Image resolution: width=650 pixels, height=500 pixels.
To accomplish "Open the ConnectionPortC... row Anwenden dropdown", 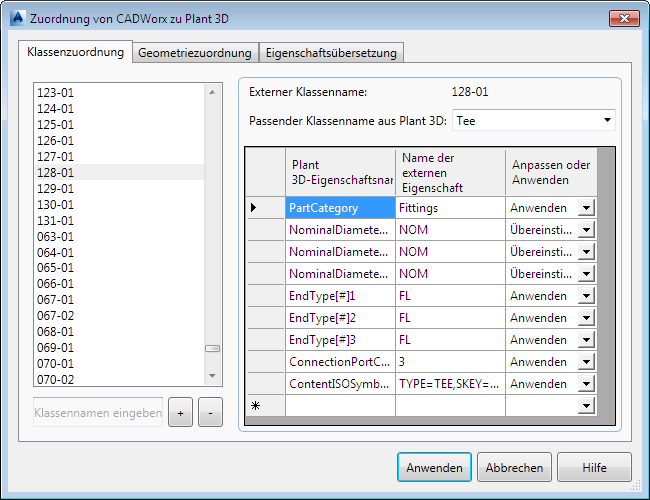I will click(586, 362).
